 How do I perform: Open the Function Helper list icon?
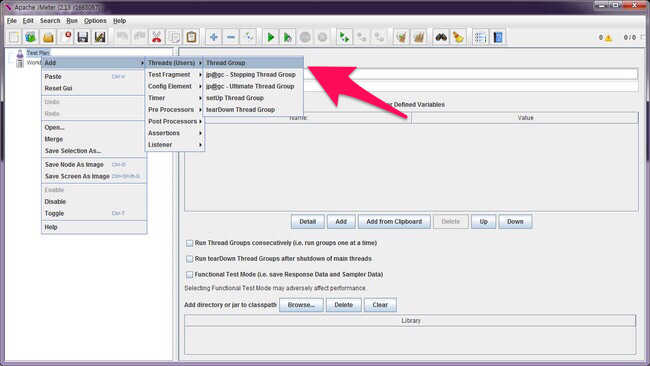[x=480, y=37]
